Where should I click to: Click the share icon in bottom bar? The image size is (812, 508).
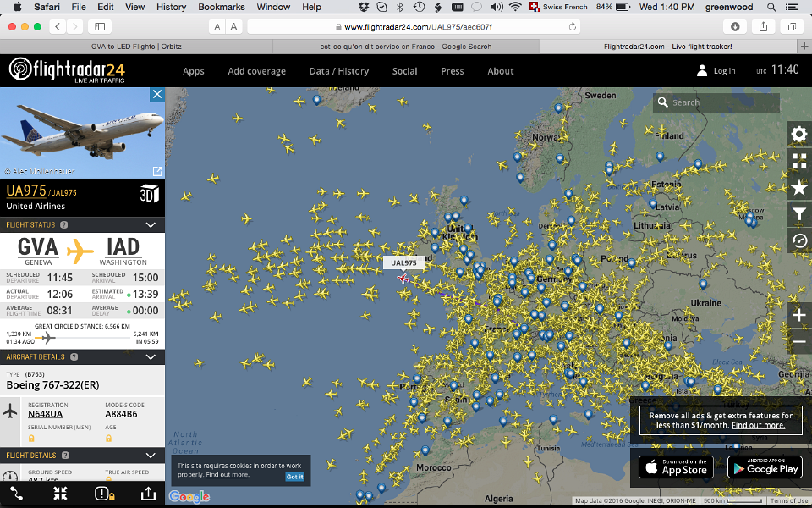[x=149, y=494]
